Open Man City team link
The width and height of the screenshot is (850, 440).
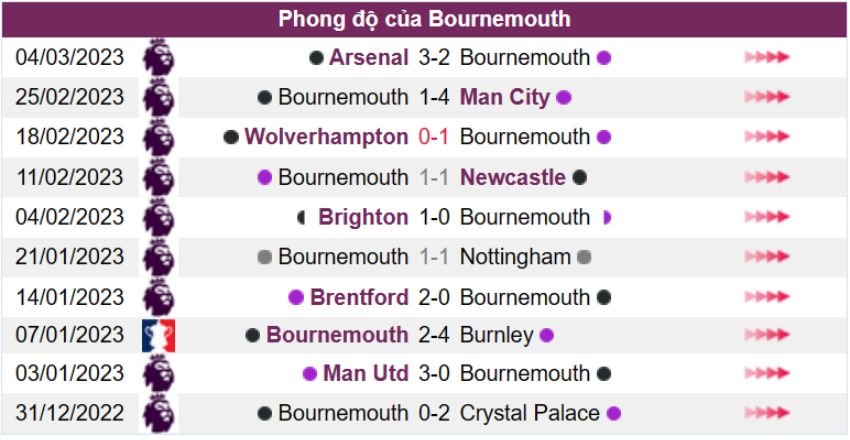click(x=505, y=97)
